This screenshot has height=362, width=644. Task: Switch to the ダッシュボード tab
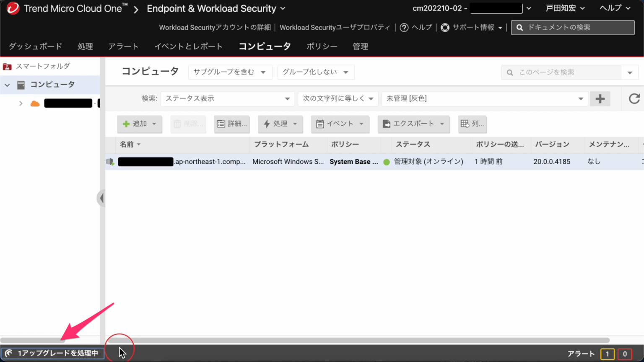35,47
